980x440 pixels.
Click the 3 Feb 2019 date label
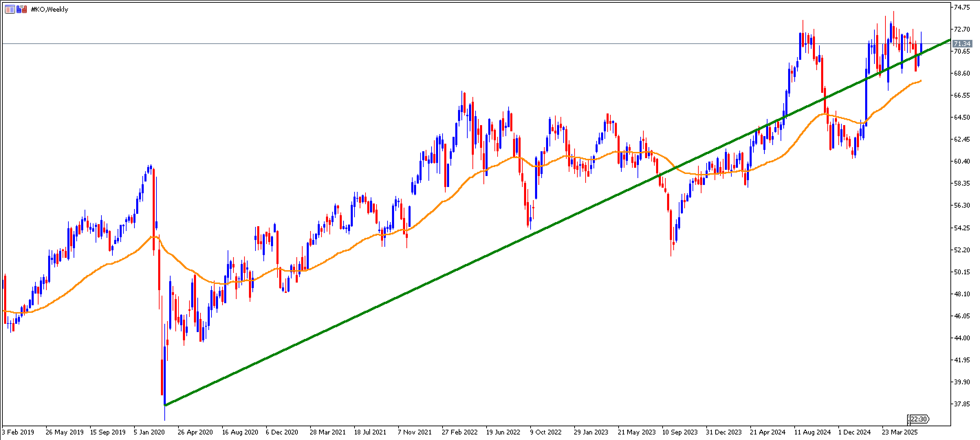18,432
